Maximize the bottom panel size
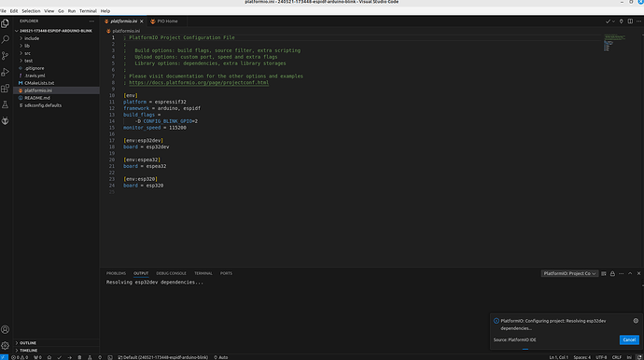Image resolution: width=644 pixels, height=360 pixels. click(x=630, y=273)
